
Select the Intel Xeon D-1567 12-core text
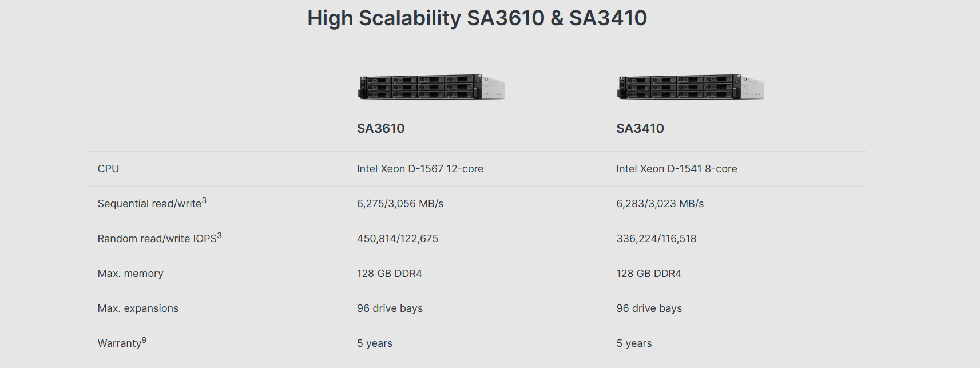point(420,169)
